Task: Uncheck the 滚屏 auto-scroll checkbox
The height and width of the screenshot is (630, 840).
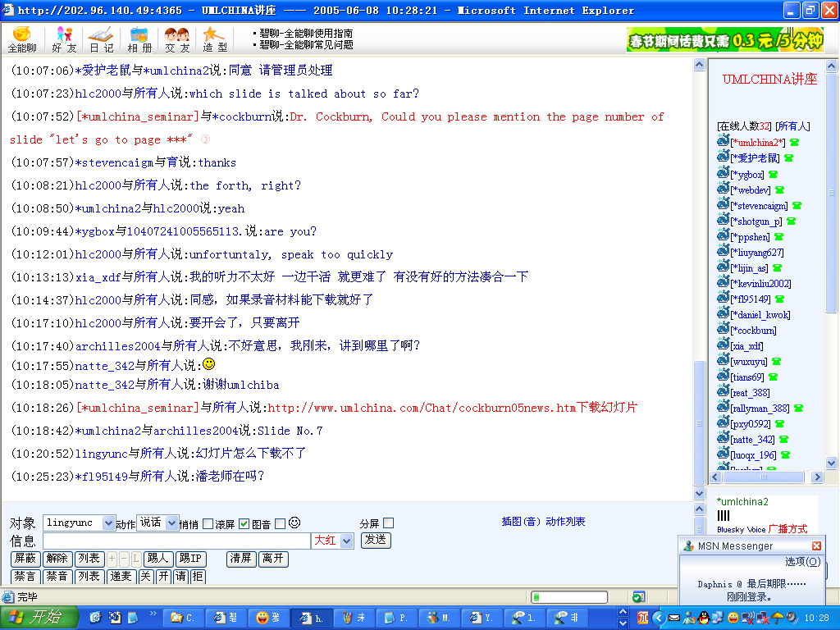Action: coord(244,524)
